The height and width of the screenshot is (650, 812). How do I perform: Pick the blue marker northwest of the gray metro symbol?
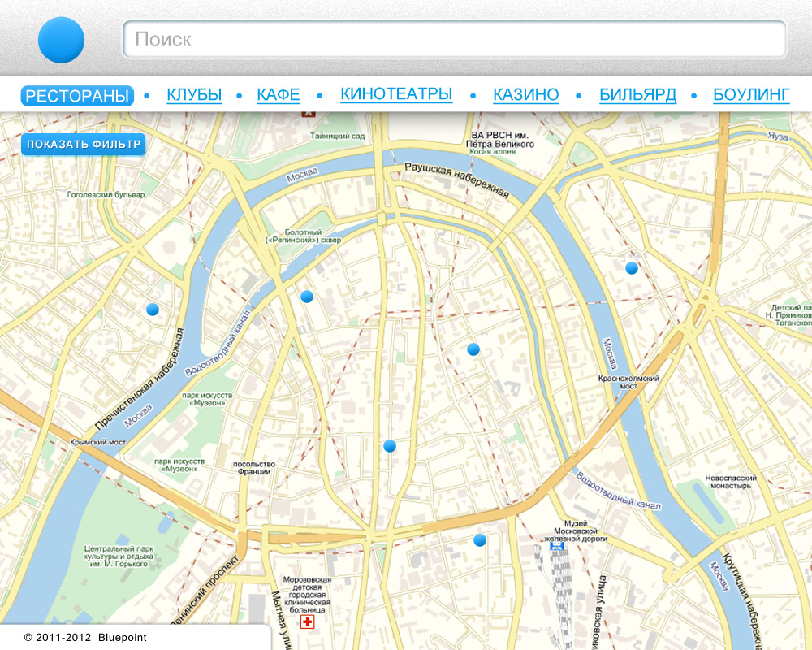click(473, 349)
